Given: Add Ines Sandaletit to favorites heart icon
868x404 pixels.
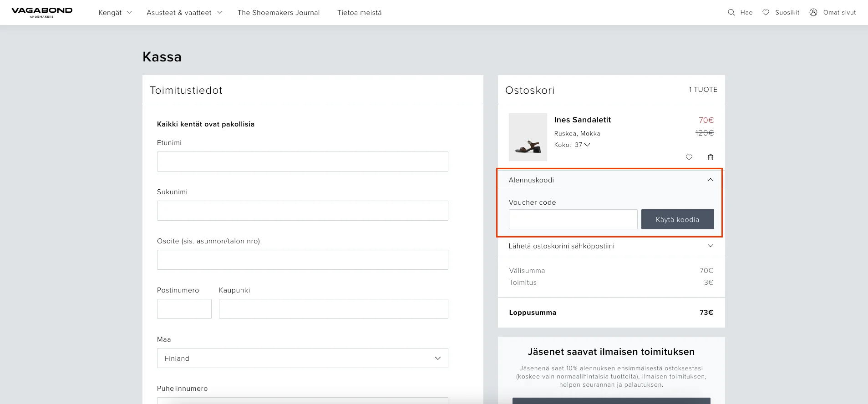Looking at the screenshot, I should point(689,157).
